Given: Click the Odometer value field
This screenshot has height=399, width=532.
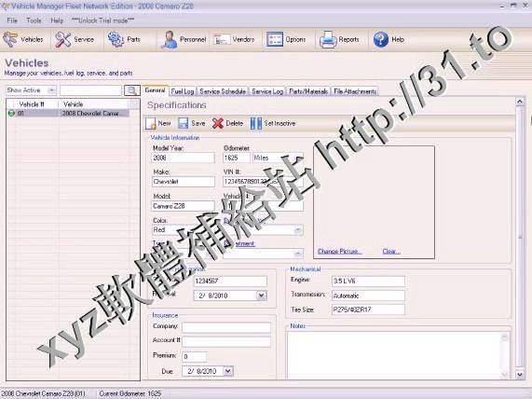Looking at the screenshot, I should (237, 158).
